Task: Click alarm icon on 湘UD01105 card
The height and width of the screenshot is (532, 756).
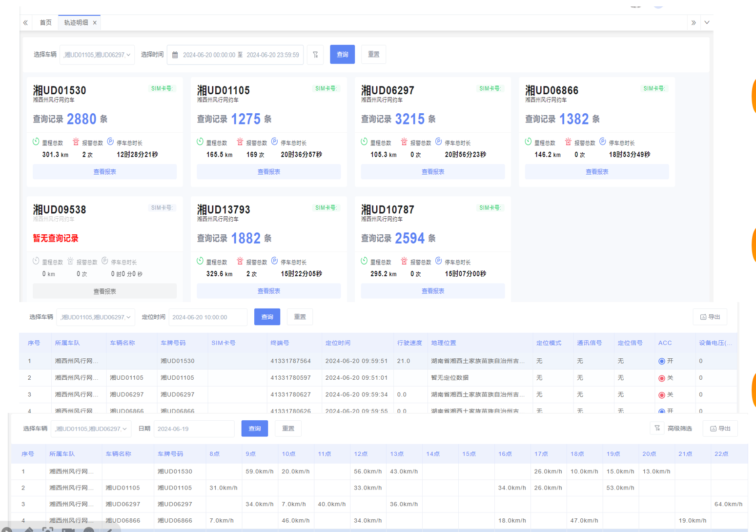Action: tap(240, 142)
